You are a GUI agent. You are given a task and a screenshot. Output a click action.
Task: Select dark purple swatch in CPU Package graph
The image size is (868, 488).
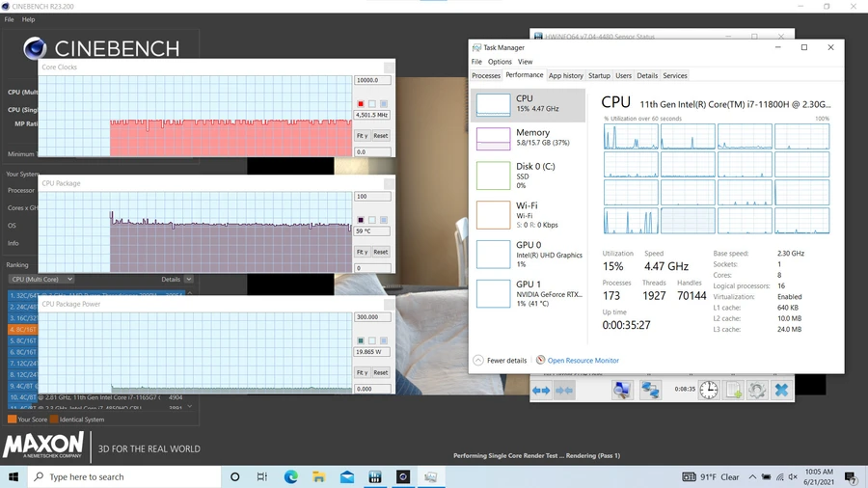(x=361, y=220)
